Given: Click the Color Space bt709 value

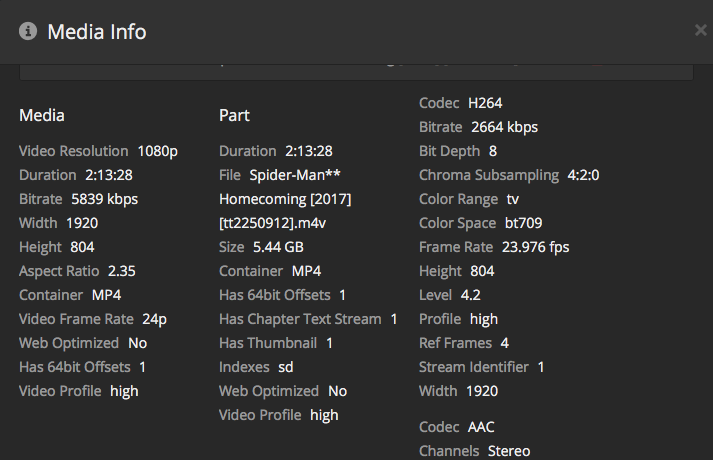Looking at the screenshot, I should tap(523, 223).
